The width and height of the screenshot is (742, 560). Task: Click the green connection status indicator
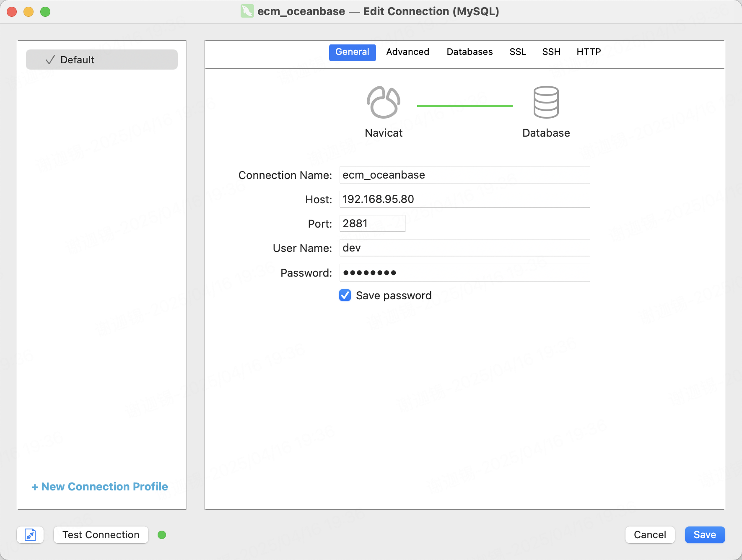tap(162, 535)
